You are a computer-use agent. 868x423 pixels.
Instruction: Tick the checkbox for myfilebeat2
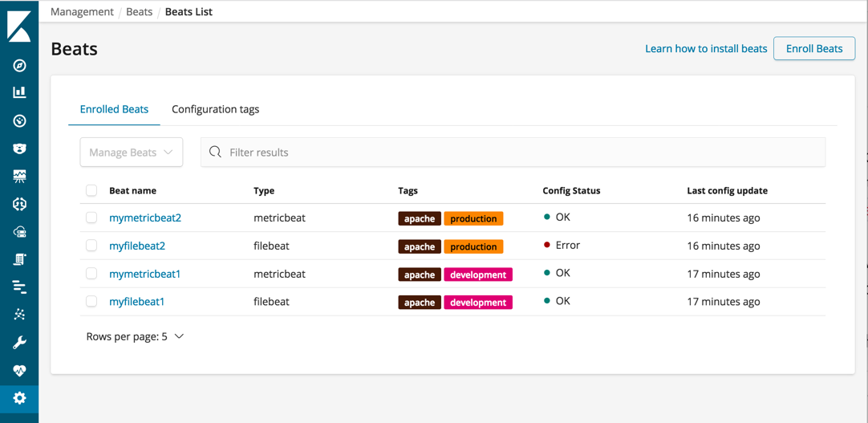click(91, 246)
